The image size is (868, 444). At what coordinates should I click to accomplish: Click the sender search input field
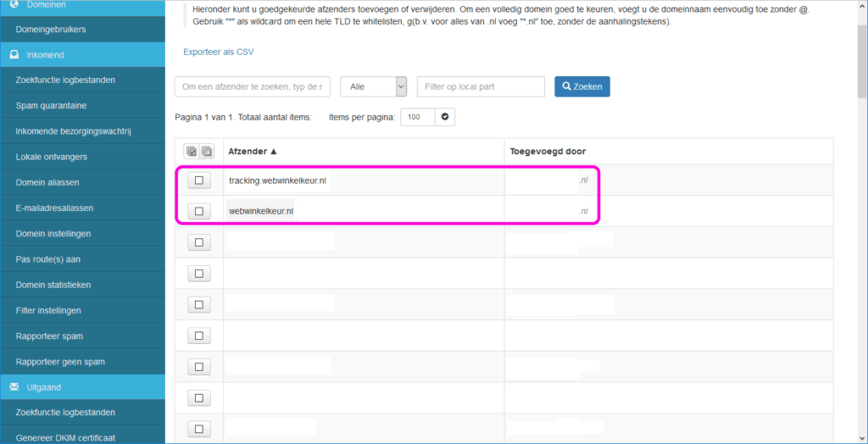tap(253, 86)
